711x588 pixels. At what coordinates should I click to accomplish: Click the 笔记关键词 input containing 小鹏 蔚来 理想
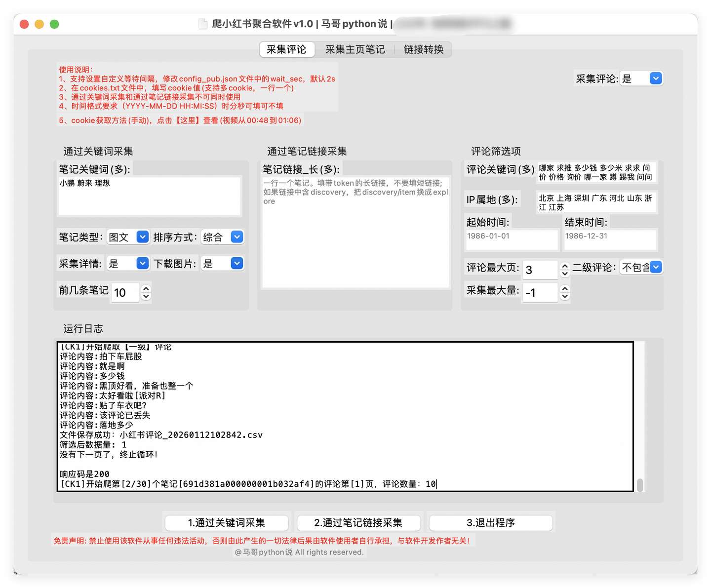click(x=149, y=196)
